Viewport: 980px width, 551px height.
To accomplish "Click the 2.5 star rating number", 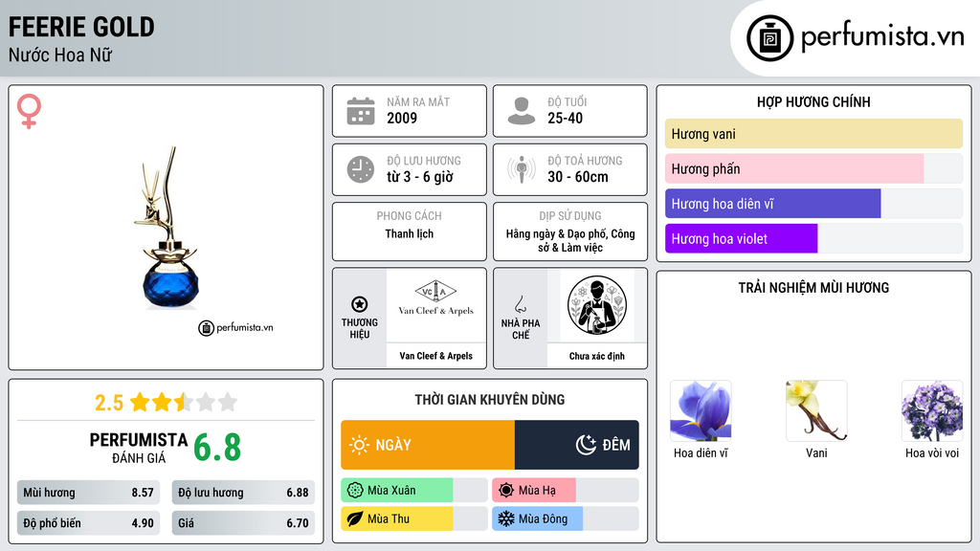I will click(x=109, y=403).
